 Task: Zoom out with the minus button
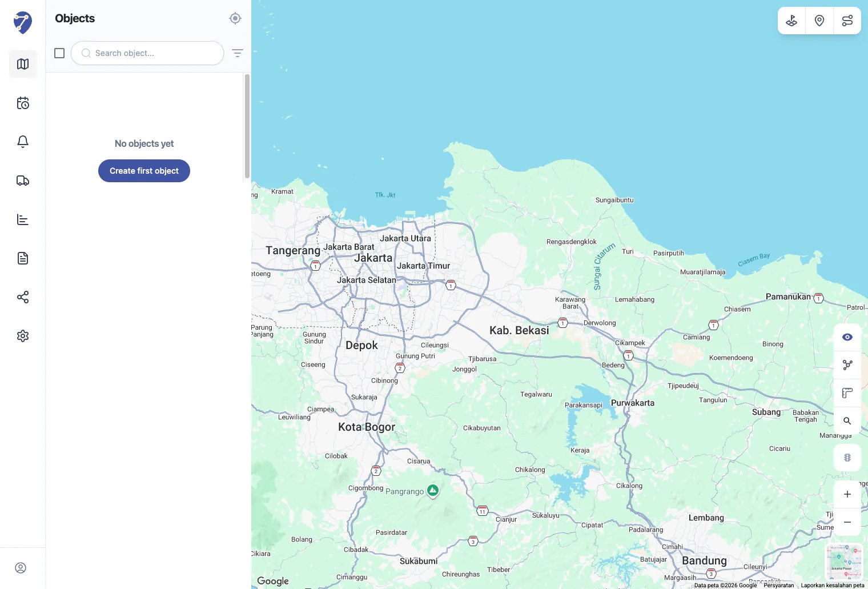coord(847,522)
